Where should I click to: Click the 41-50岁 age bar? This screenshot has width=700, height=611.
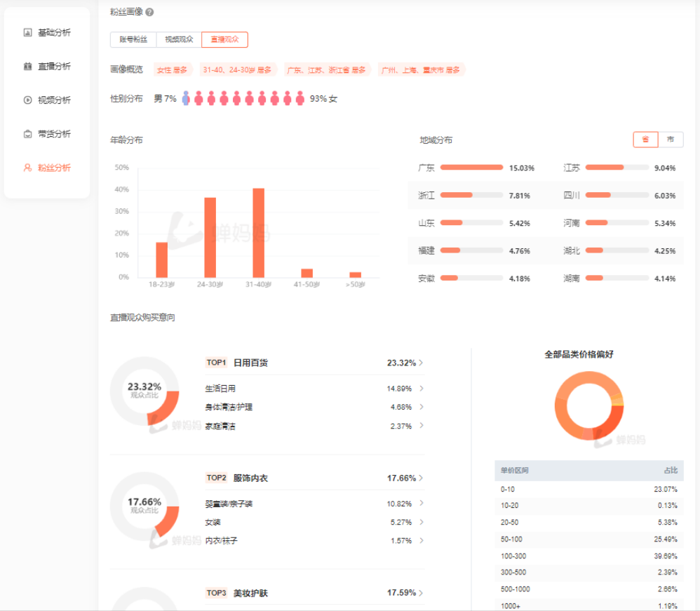(x=307, y=274)
